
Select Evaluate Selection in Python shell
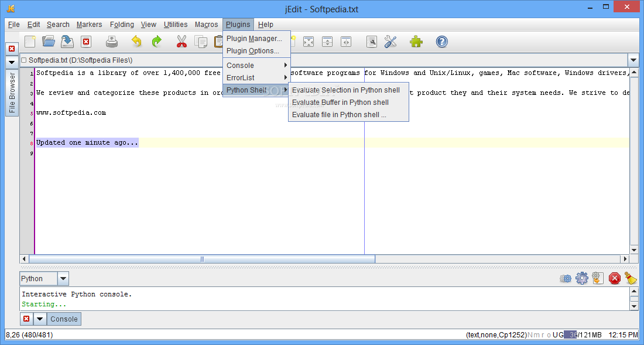point(348,90)
